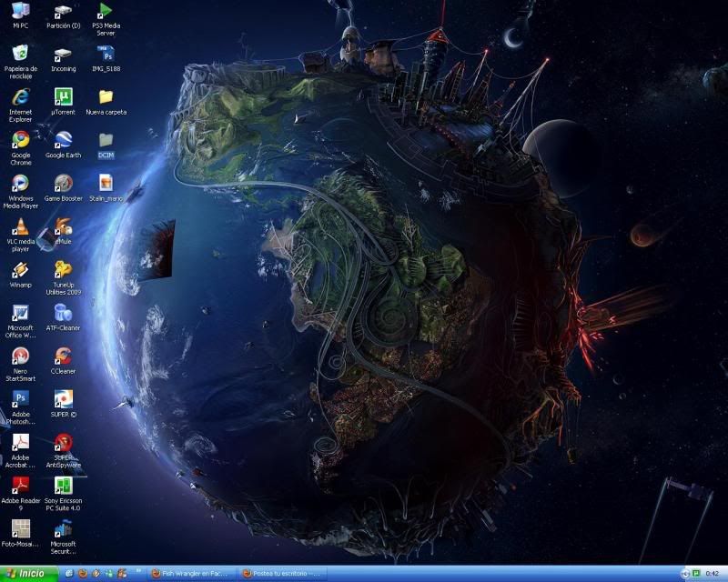Click the Winamp shortcut icon
728x582 pixels.
(x=20, y=270)
